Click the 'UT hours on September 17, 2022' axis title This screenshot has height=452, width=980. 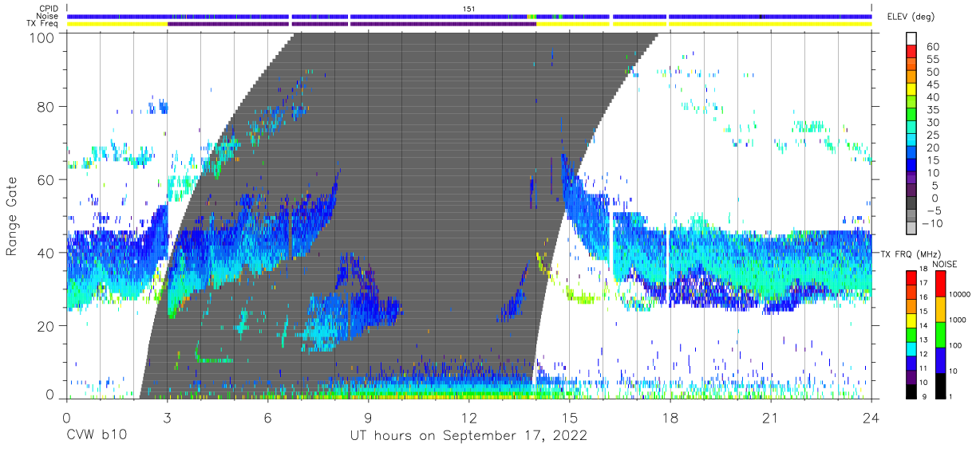(x=468, y=436)
